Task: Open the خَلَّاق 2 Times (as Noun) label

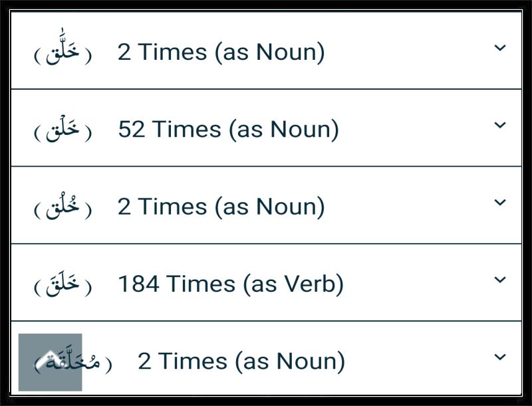Action: pyautogui.click(x=221, y=52)
